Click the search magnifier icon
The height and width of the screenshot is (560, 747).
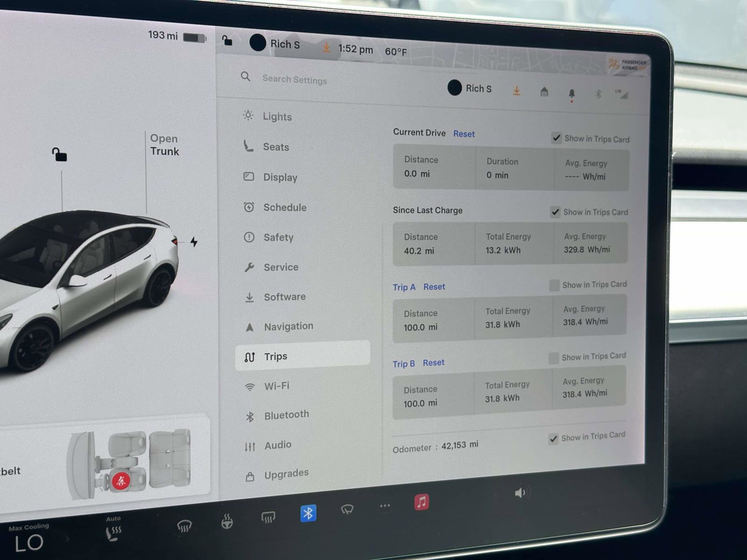(x=246, y=76)
